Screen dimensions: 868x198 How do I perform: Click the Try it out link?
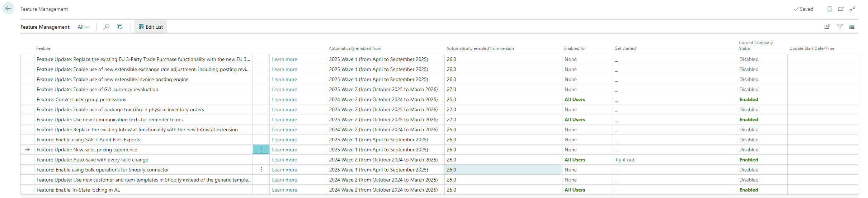tap(624, 160)
